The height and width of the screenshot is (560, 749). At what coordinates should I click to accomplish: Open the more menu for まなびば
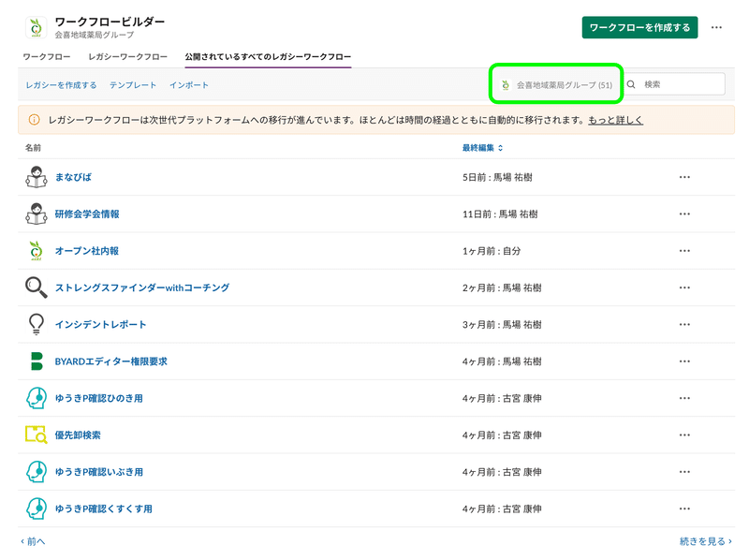[684, 177]
